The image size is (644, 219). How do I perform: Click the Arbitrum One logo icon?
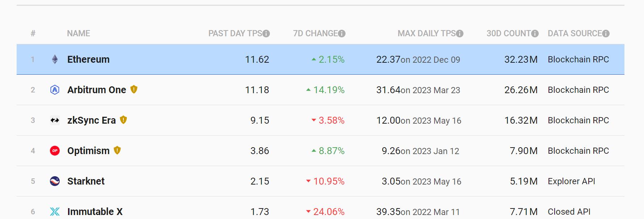pyautogui.click(x=55, y=90)
